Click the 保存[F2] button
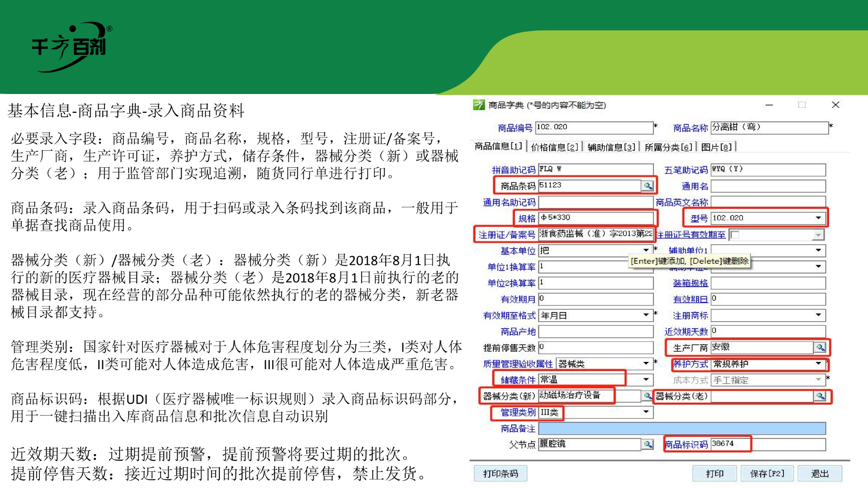Screen dimensions: 868x488 click(x=767, y=474)
